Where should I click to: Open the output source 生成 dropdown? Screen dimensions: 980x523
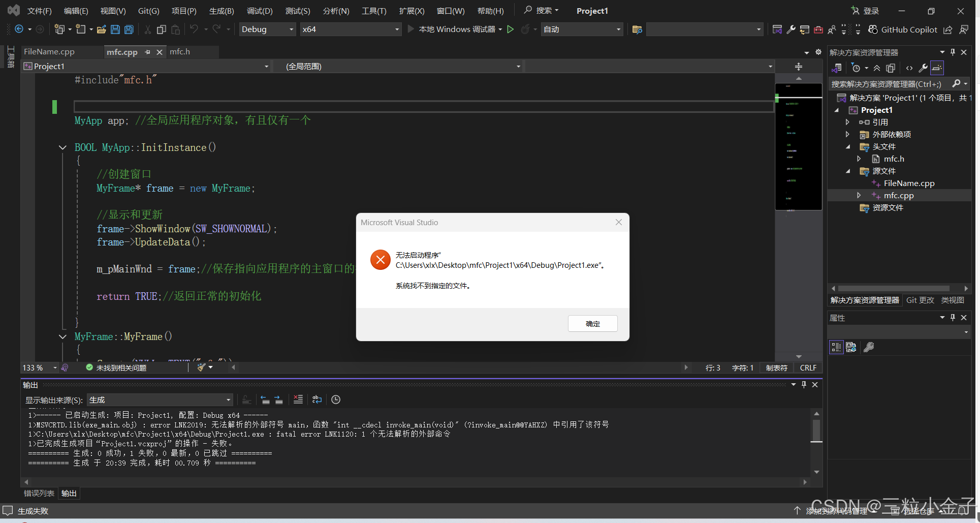tap(160, 400)
